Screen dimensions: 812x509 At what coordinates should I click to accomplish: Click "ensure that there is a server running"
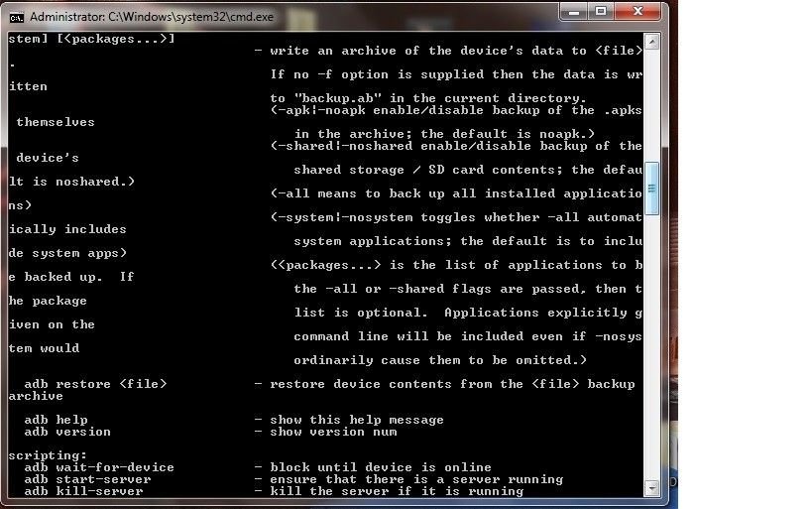tap(416, 479)
